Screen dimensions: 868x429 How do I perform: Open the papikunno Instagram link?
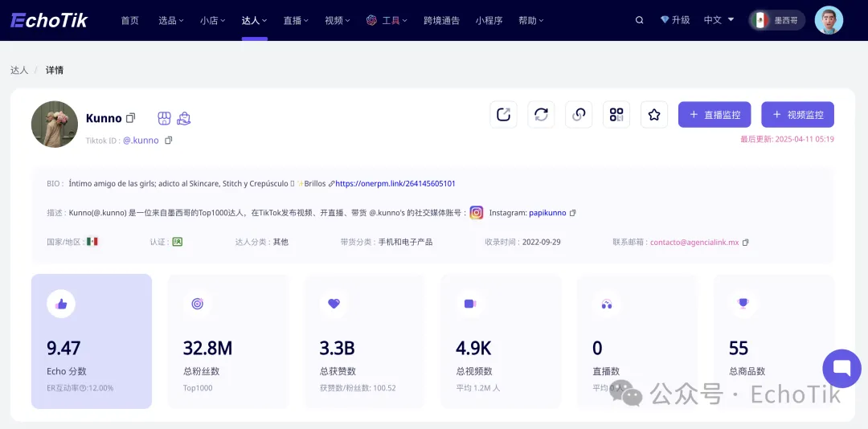pos(547,213)
